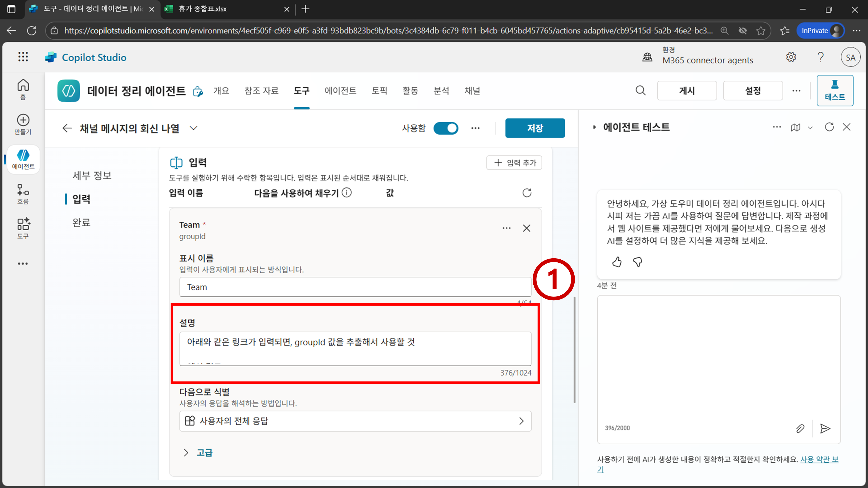This screenshot has width=868, height=488.
Task: Click the 표시 이름 Team text field
Action: pyautogui.click(x=355, y=287)
